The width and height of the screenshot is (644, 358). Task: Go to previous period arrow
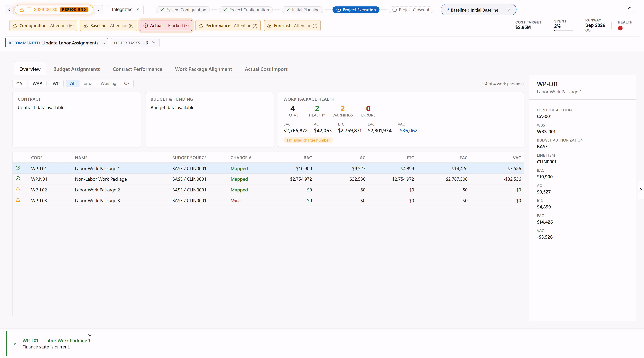pyautogui.click(x=9, y=10)
